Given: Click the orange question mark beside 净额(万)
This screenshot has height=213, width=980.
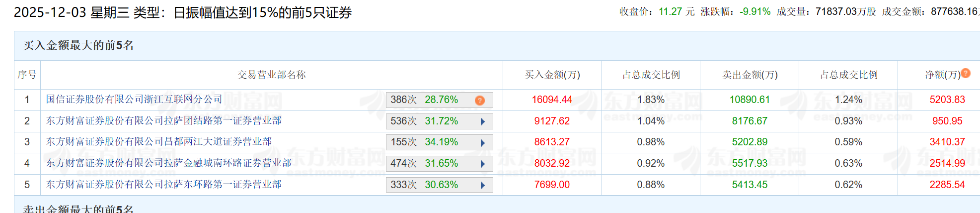Looking at the screenshot, I should 966,73.
